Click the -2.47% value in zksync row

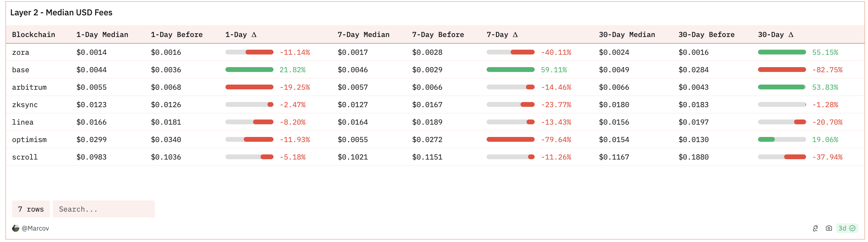(x=292, y=105)
